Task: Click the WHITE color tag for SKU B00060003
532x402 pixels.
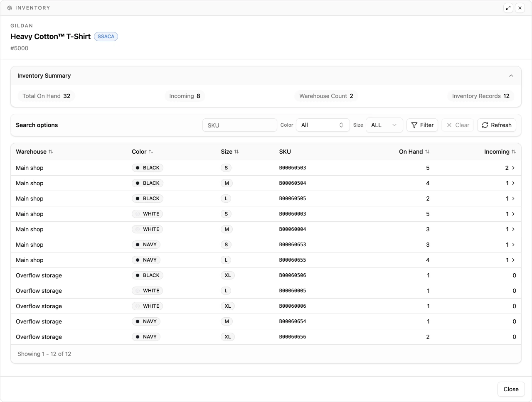Action: [148, 214]
